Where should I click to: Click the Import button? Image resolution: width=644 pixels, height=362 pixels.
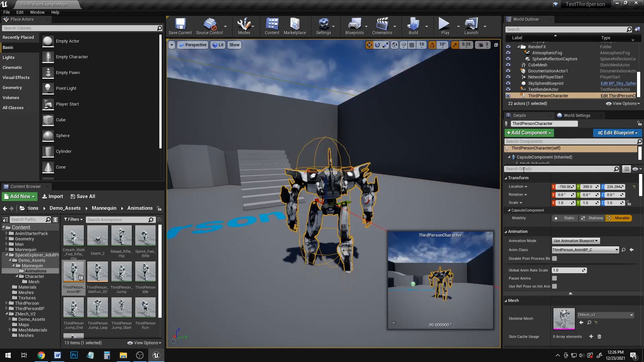[53, 196]
